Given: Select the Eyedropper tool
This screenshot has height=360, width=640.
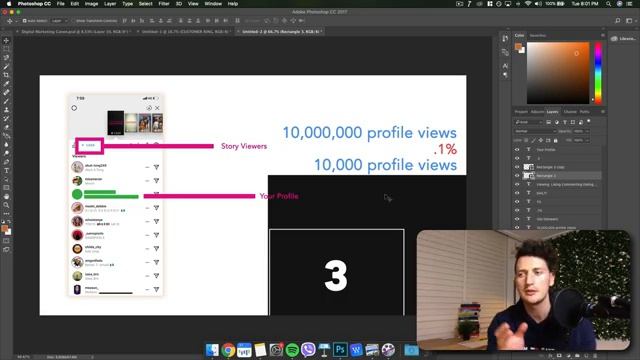Looking at the screenshot, I should pyautogui.click(x=6, y=84).
